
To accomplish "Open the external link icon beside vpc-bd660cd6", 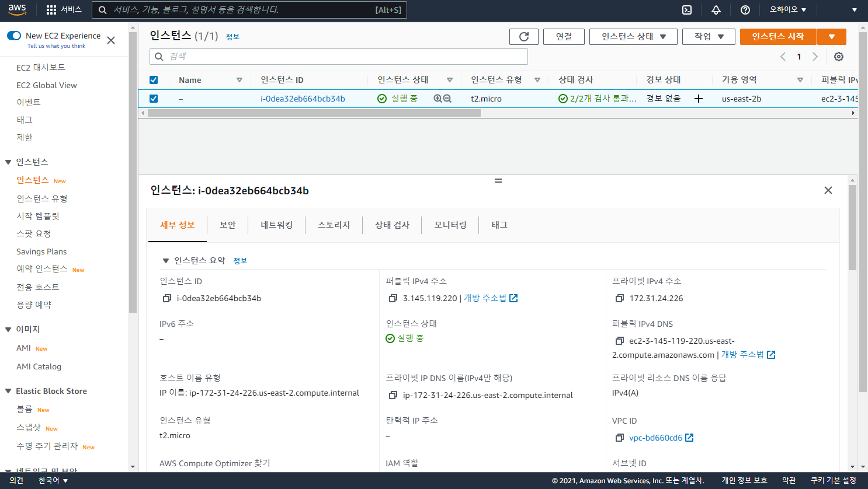I will click(x=689, y=438).
